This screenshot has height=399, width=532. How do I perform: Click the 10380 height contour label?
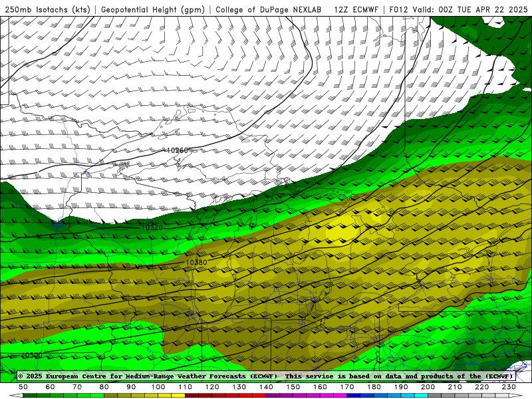tap(196, 262)
